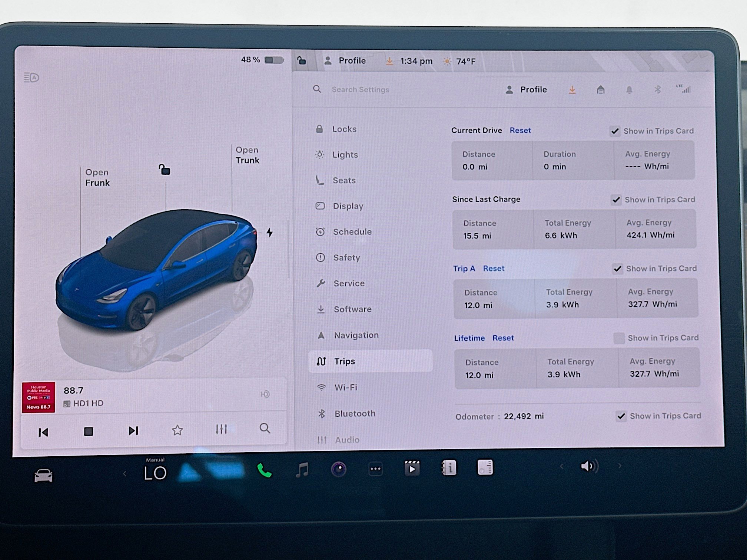Select the Wi-Fi settings tab
Screen dimensions: 747x560
click(x=346, y=387)
